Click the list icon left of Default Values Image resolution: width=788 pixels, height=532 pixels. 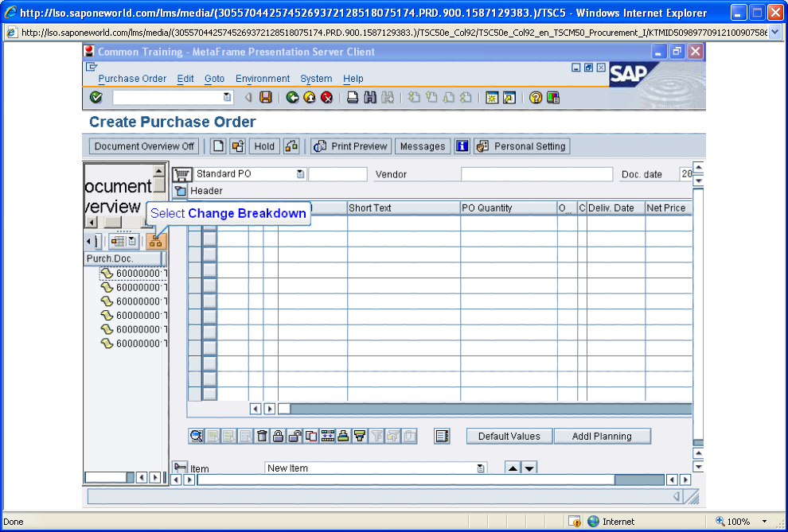tap(442, 436)
